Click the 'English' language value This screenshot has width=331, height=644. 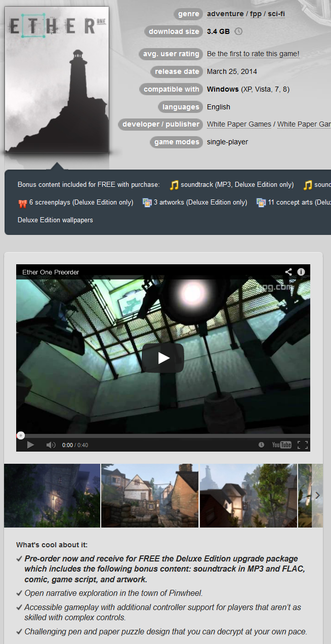point(219,107)
